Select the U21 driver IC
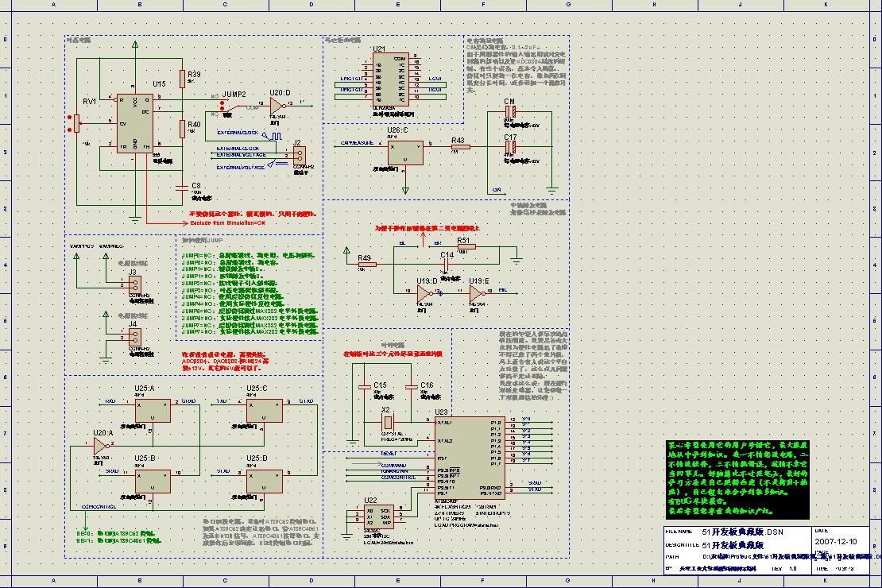Viewport: 882px width, 588px height. 390,79
